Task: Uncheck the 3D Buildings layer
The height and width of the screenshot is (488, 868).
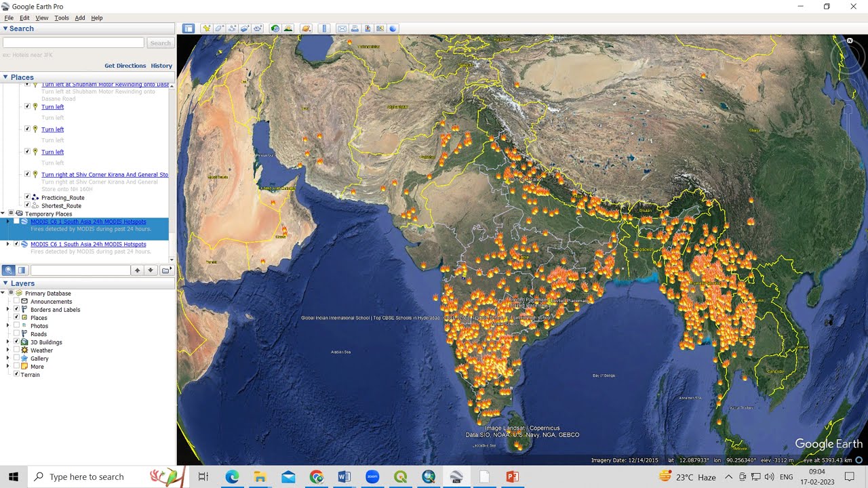Action: [x=16, y=342]
